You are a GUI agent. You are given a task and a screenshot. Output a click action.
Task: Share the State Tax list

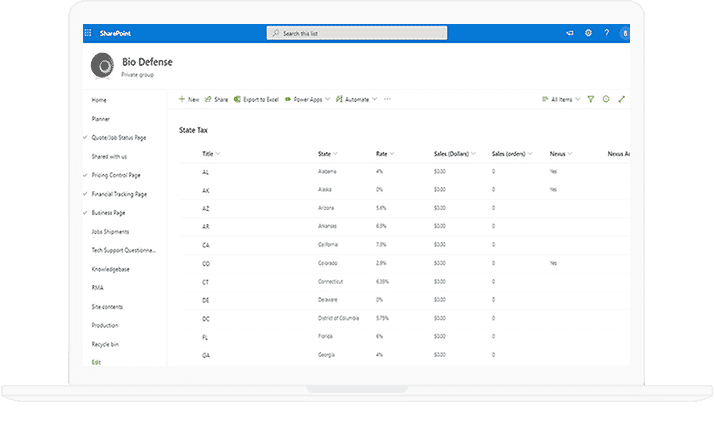coord(216,100)
